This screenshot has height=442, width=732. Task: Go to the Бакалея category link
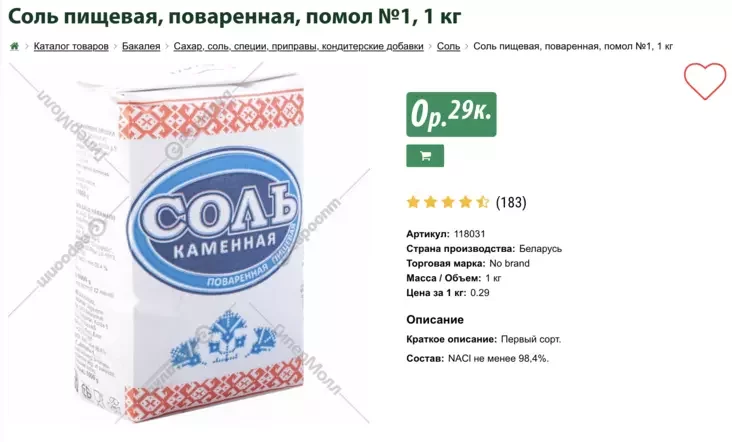[x=141, y=46]
